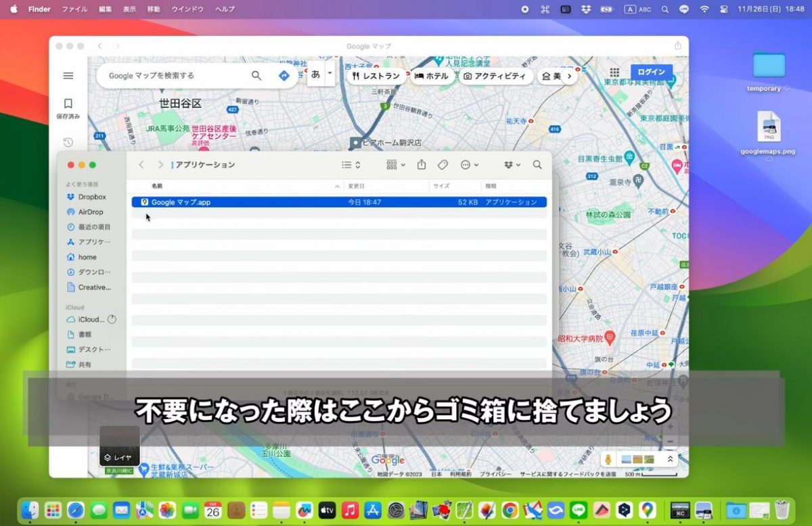
Task: Open Spotlight search in the menu bar
Action: pyautogui.click(x=664, y=9)
